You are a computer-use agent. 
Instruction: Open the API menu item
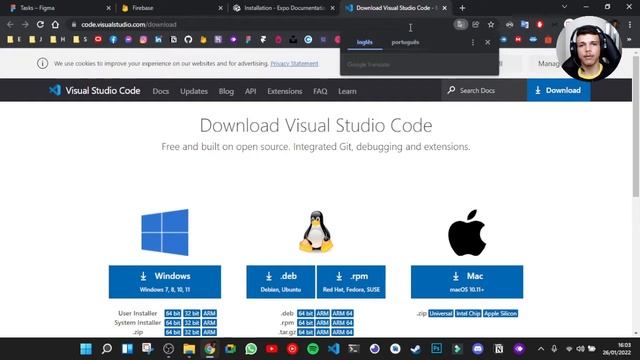coord(251,91)
